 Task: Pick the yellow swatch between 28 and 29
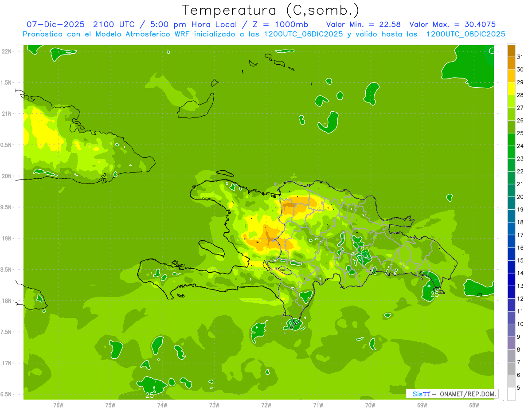pos(512,89)
